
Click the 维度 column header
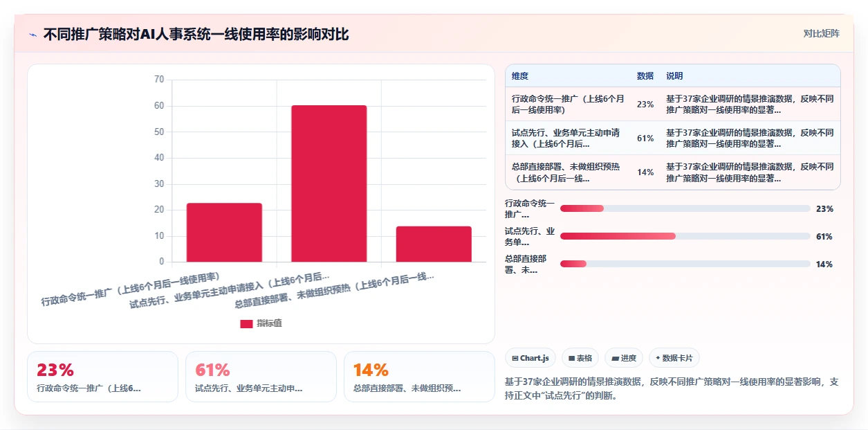(520, 76)
